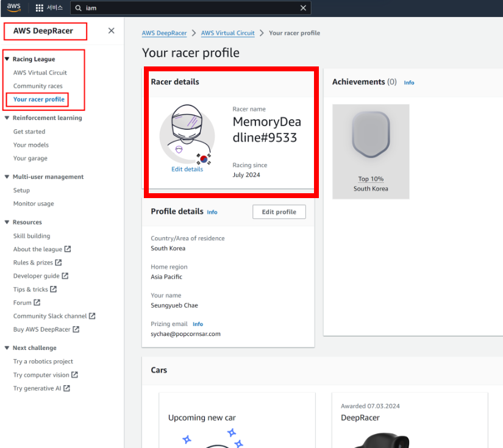Click AWS DeepRacer breadcrumb link

[164, 33]
